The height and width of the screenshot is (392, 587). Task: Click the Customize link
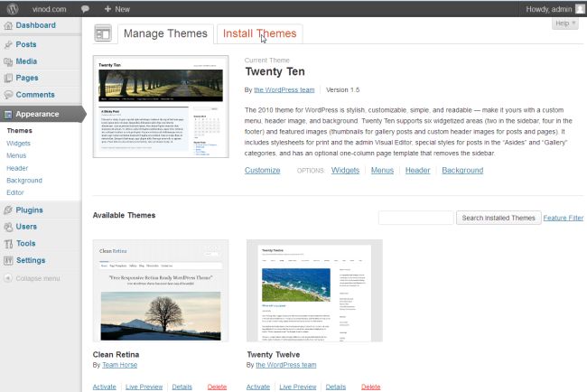[263, 171]
